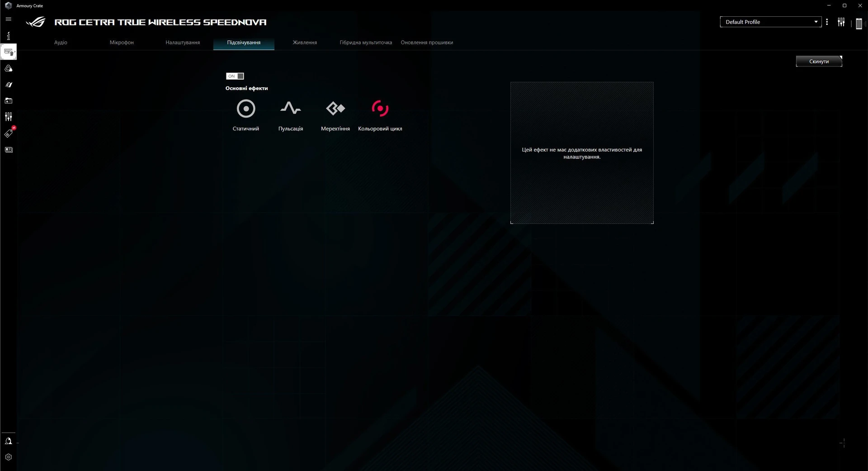The image size is (868, 471).
Task: Switch to the Мікрофон tab
Action: pos(122,43)
